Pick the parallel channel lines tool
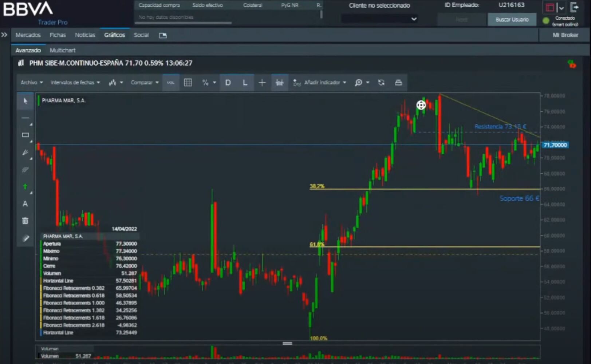The height and width of the screenshot is (364, 591). 25,170
